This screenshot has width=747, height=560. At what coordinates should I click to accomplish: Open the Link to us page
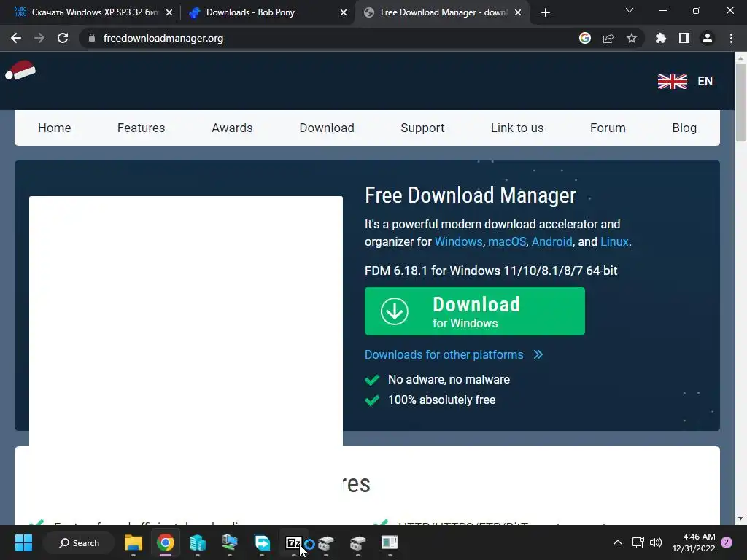point(517,128)
